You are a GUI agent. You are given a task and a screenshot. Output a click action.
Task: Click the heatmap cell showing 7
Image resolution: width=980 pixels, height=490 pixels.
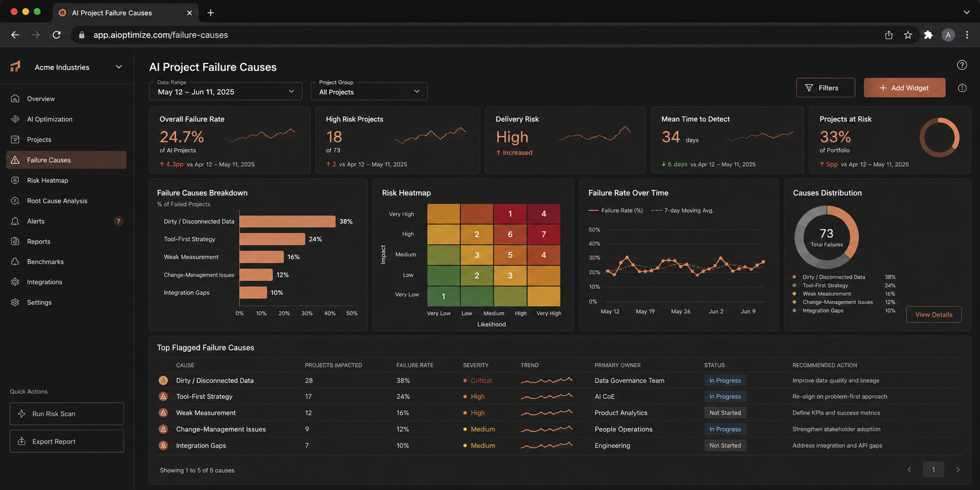[544, 234]
